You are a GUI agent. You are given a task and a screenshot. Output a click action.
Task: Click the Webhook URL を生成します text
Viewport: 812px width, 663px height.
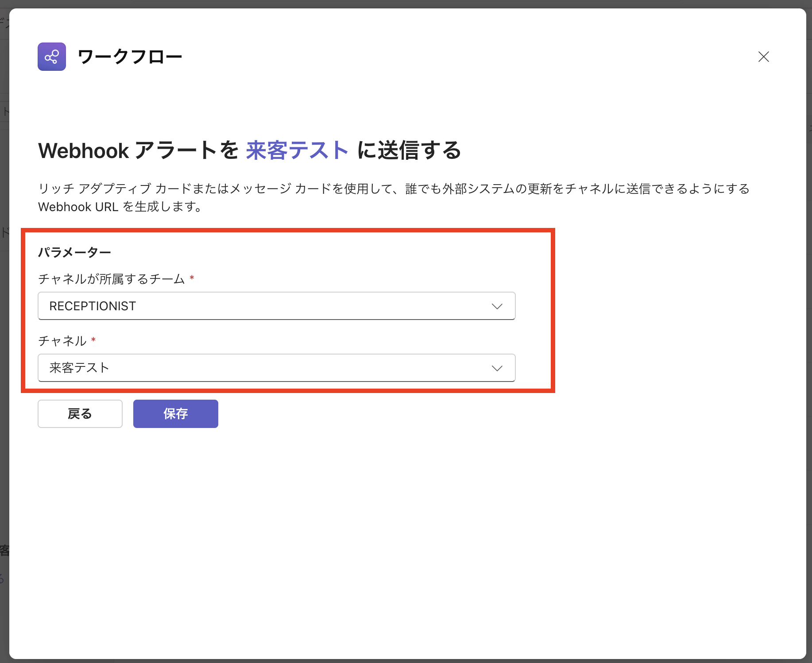point(120,207)
